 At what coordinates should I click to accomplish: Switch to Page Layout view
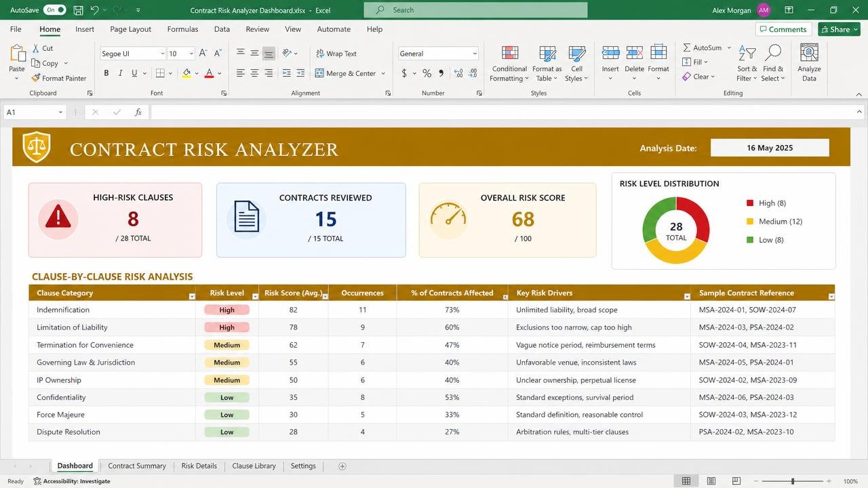pos(711,481)
